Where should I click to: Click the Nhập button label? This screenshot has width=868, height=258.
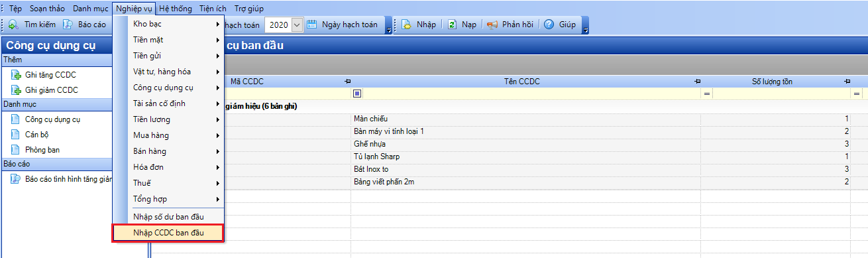(x=426, y=25)
